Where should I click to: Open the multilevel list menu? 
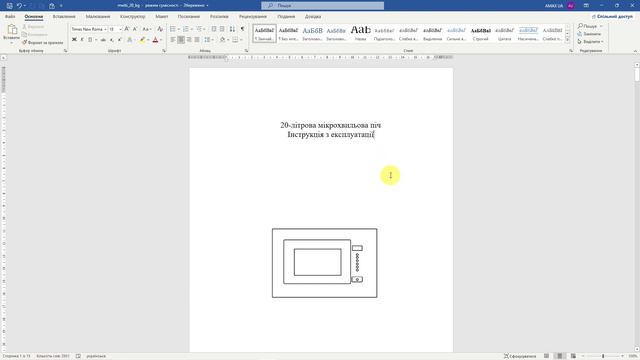199,29
